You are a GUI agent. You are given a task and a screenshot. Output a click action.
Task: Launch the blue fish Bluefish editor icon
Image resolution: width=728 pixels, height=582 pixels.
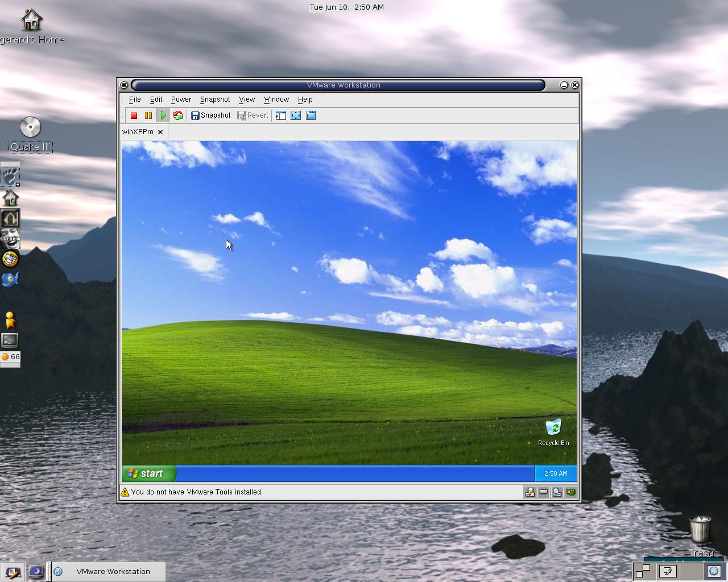click(10, 279)
